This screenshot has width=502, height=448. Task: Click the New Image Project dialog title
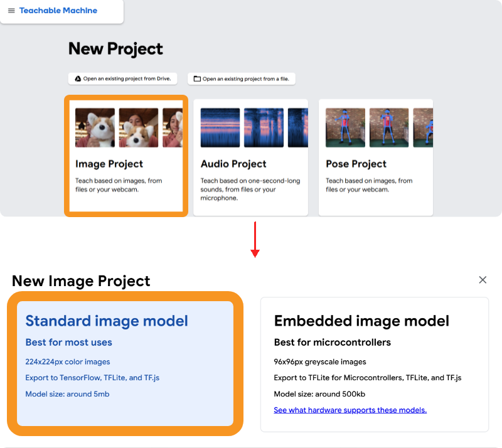pyautogui.click(x=81, y=281)
